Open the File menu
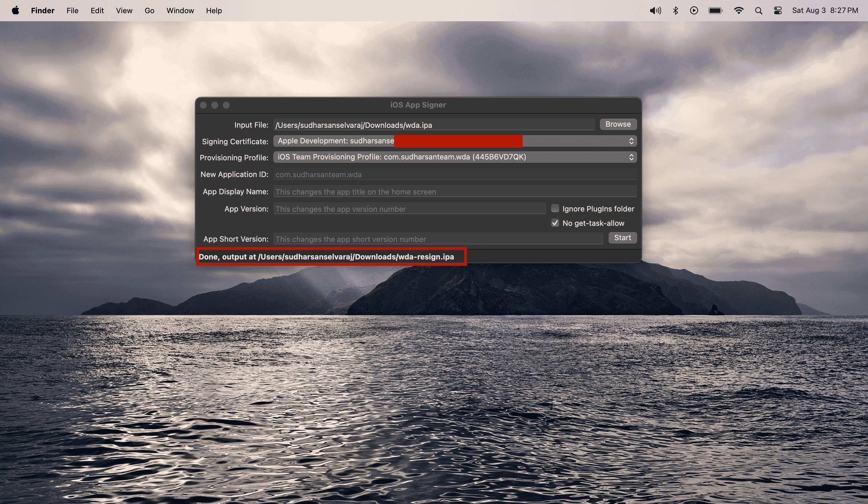868x504 pixels. pyautogui.click(x=72, y=10)
